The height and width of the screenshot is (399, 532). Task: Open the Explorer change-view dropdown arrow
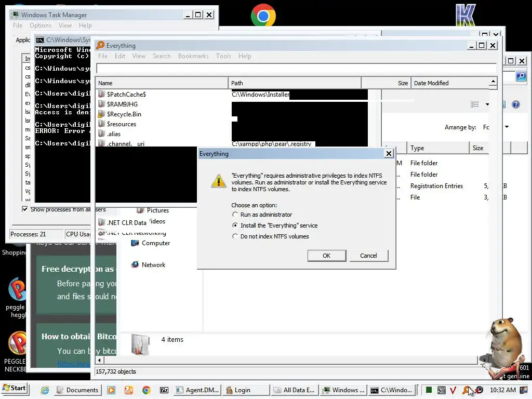pos(487,104)
